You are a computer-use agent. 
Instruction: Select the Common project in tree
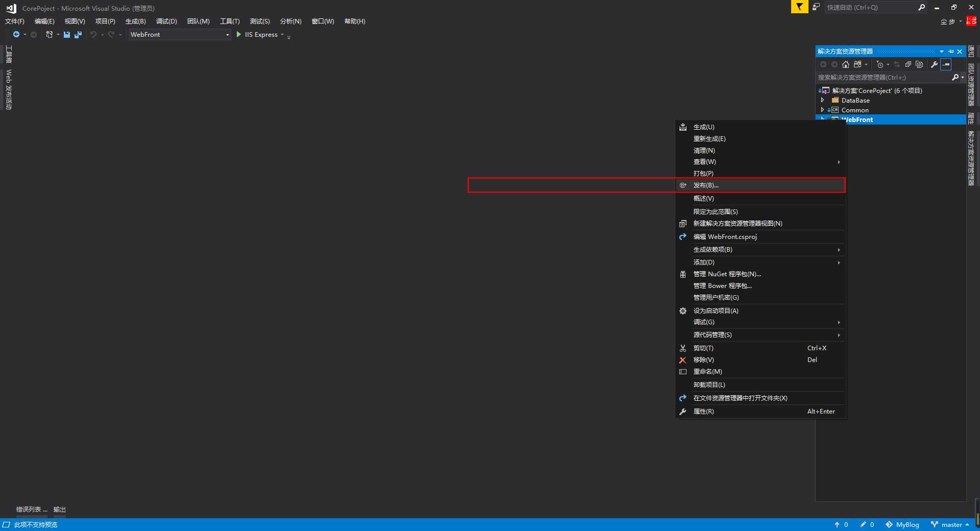855,110
